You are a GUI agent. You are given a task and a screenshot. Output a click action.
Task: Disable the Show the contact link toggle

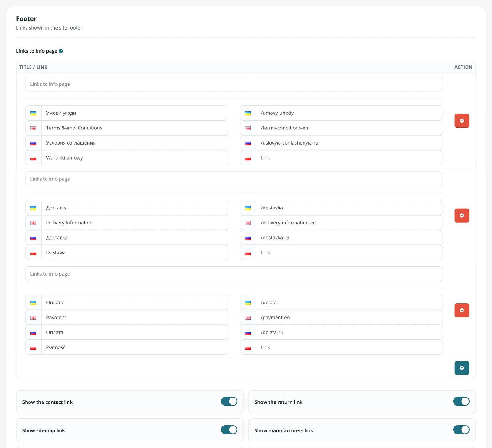pyautogui.click(x=229, y=401)
